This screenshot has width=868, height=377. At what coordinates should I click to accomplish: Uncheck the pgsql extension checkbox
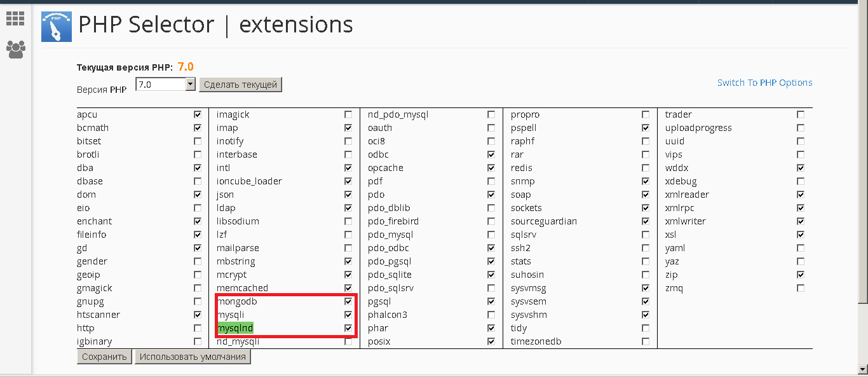click(x=491, y=301)
